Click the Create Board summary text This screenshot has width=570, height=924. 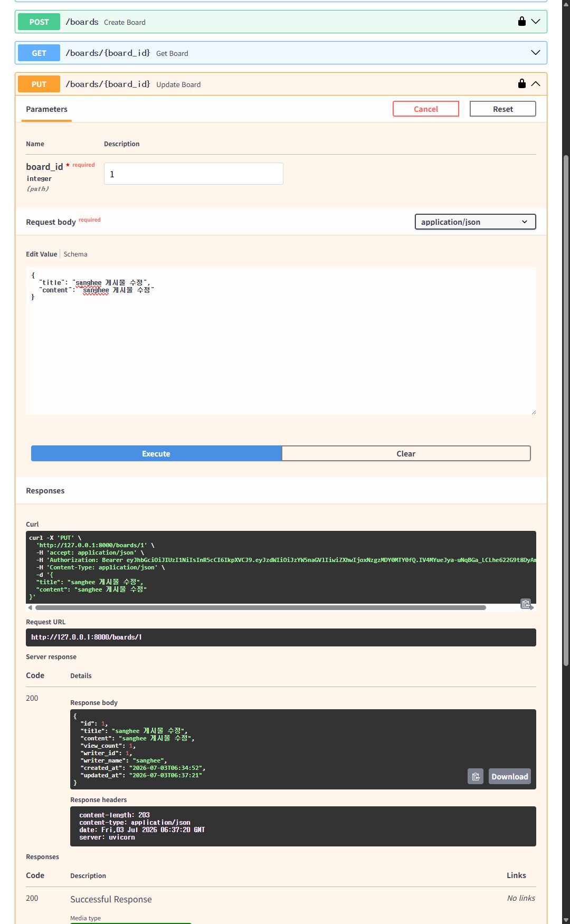pos(125,22)
